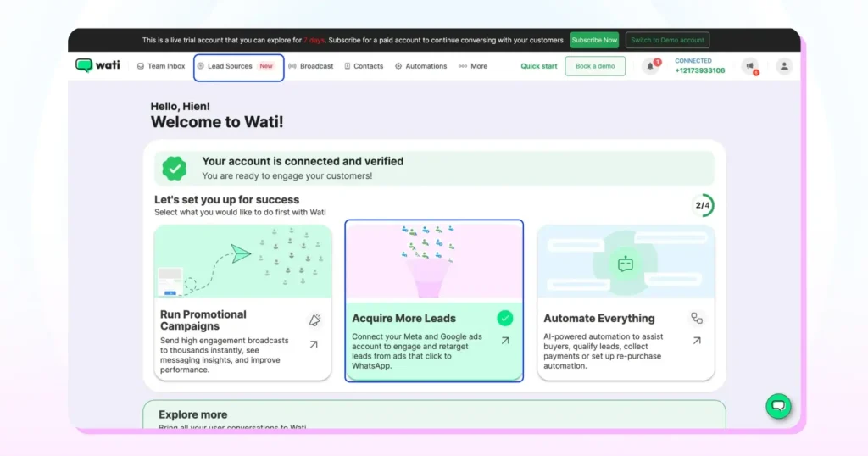868x456 pixels.
Task: Click the Subscribe Now button
Action: point(594,40)
